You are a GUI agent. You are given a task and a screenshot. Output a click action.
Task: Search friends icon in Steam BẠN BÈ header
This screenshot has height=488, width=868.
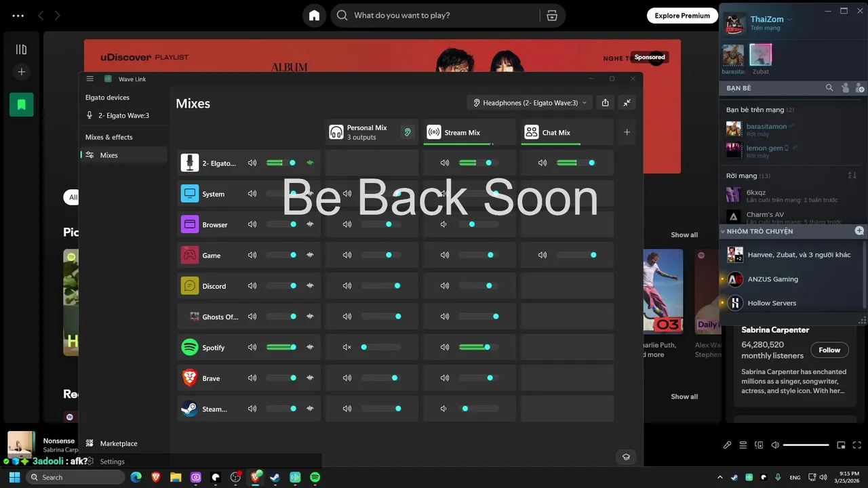829,88
